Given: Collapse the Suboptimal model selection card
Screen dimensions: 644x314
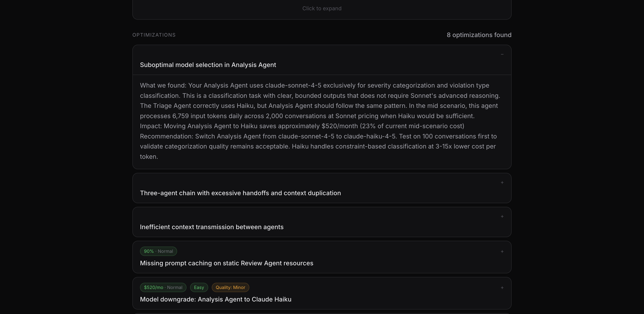Looking at the screenshot, I should coord(502,54).
